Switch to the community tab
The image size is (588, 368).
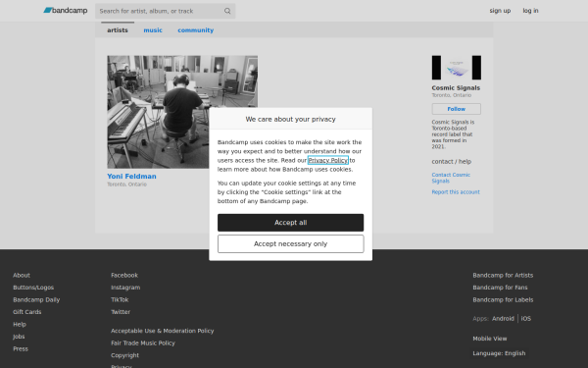(195, 30)
